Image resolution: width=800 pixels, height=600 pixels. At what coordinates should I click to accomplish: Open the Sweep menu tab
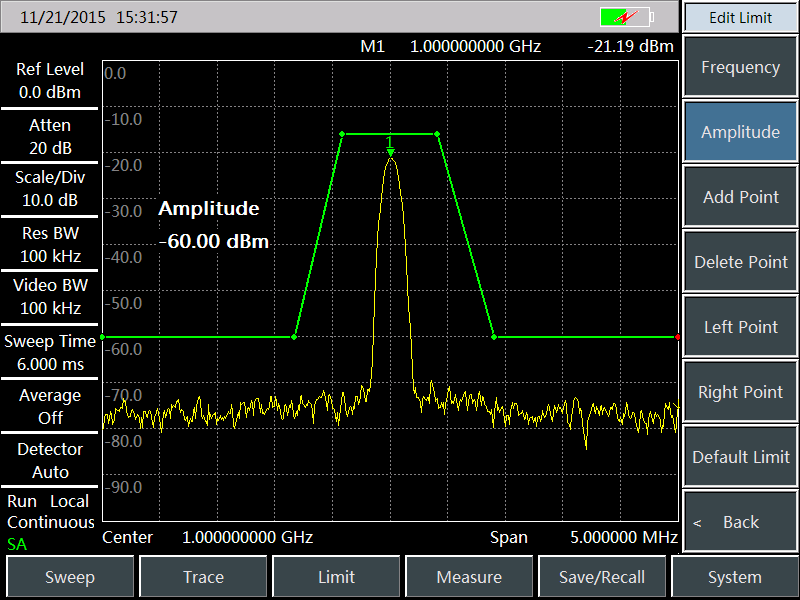click(70, 577)
